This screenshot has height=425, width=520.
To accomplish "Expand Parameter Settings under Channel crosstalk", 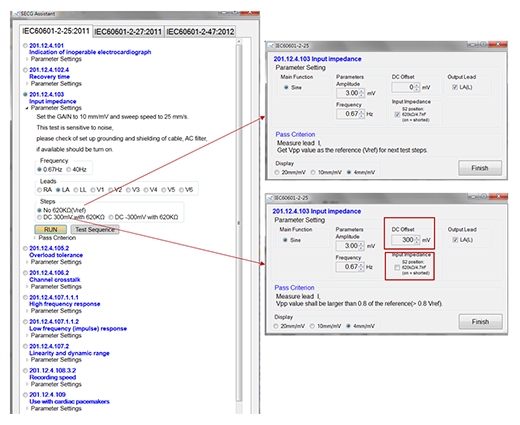I will click(x=27, y=287).
